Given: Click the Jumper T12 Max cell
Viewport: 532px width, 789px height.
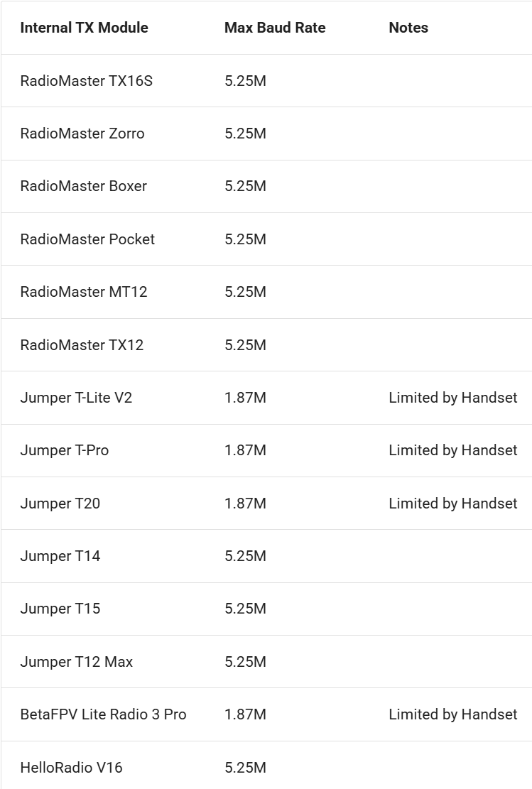Looking at the screenshot, I should coord(77,662).
